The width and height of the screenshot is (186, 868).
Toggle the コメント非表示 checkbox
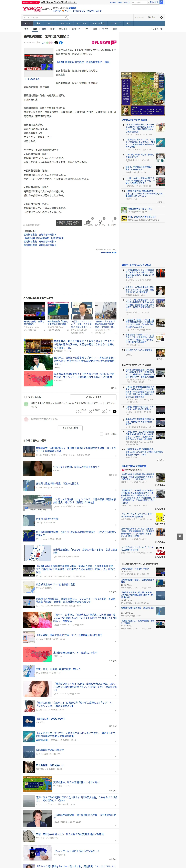pos(102,434)
